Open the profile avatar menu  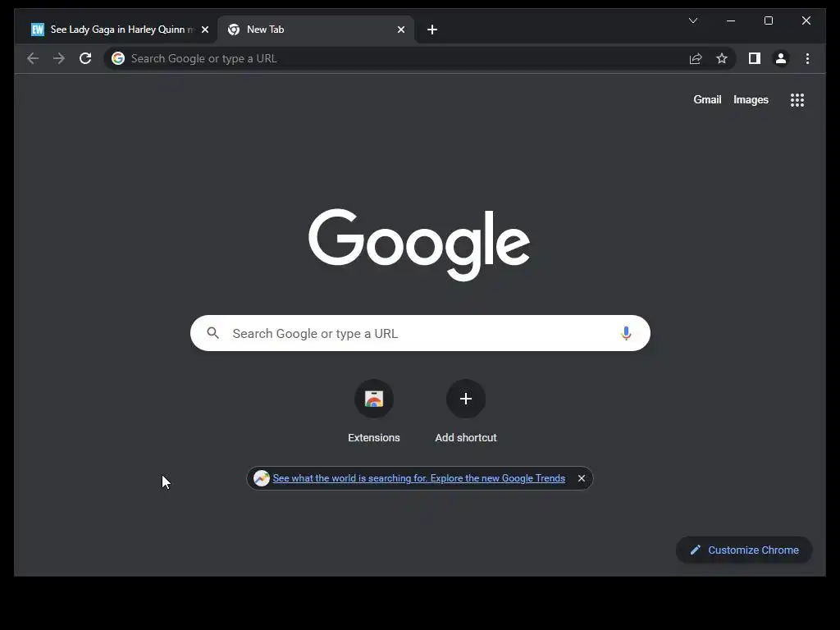point(781,58)
